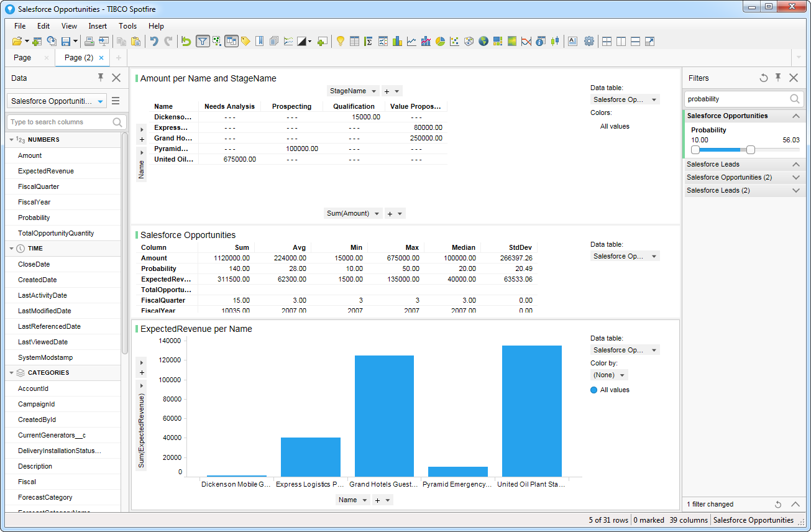Reset all filters in the Filters panel
This screenshot has width=811, height=532.
pyautogui.click(x=764, y=78)
